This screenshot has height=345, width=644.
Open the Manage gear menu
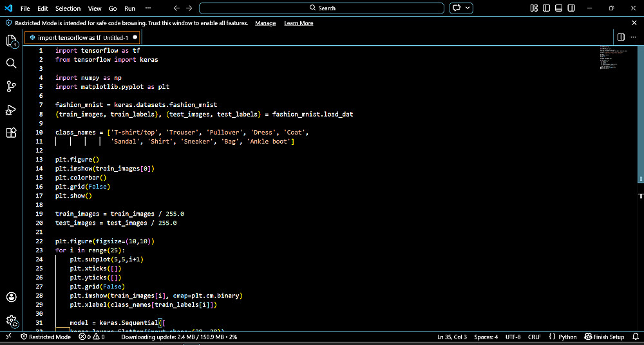11,320
